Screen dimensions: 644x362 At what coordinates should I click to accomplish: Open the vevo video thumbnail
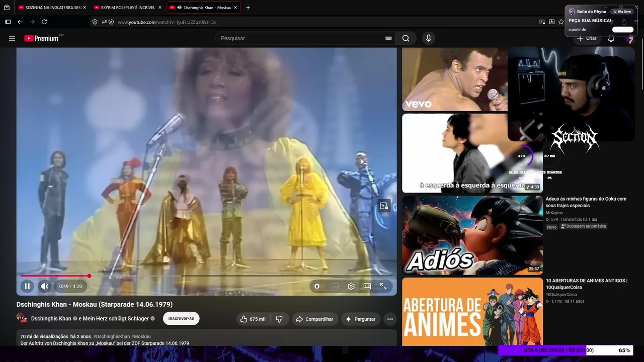[455, 79]
